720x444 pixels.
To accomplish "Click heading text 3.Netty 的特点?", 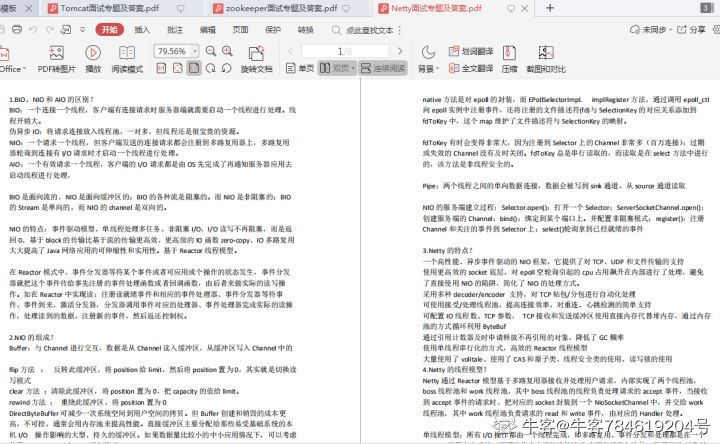I will [x=447, y=251].
